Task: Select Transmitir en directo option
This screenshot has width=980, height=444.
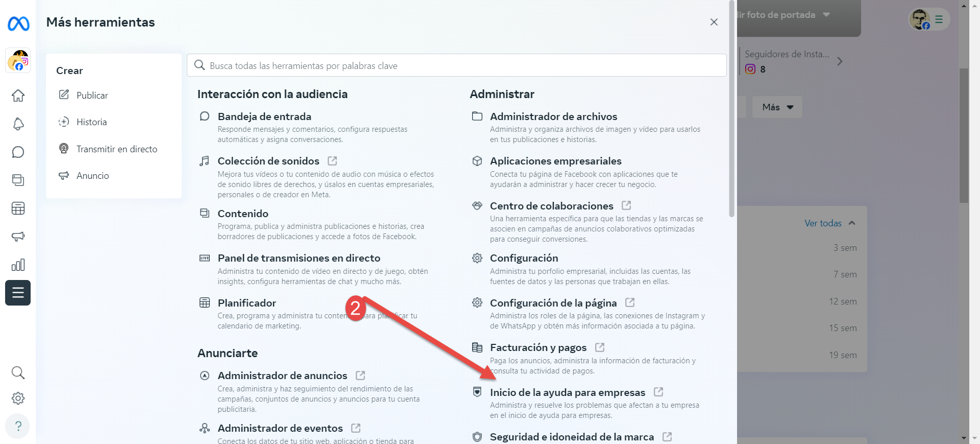Action: point(116,149)
